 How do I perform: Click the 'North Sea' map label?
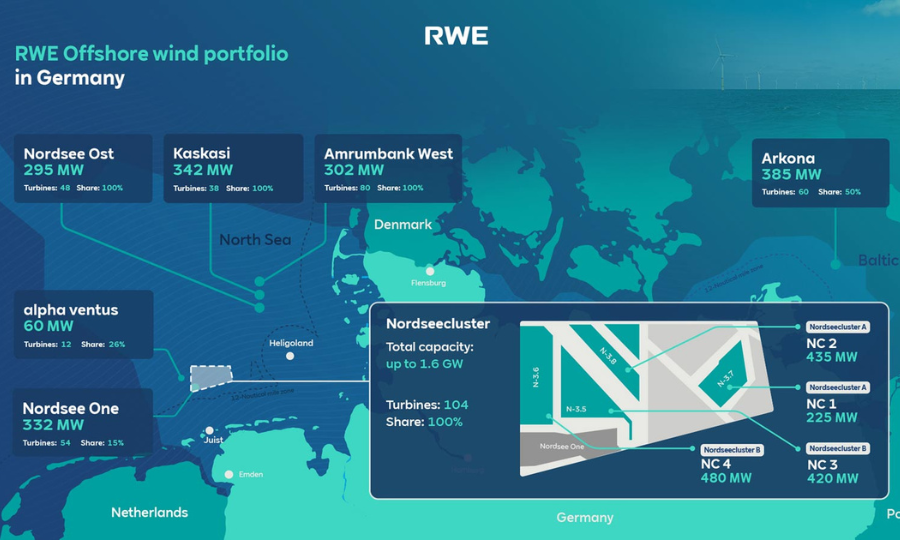click(x=255, y=240)
